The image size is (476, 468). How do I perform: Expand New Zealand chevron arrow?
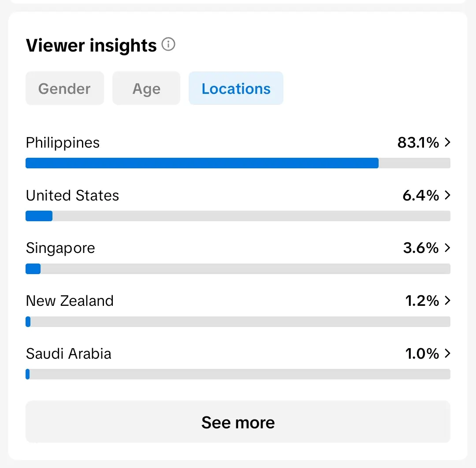click(x=447, y=301)
